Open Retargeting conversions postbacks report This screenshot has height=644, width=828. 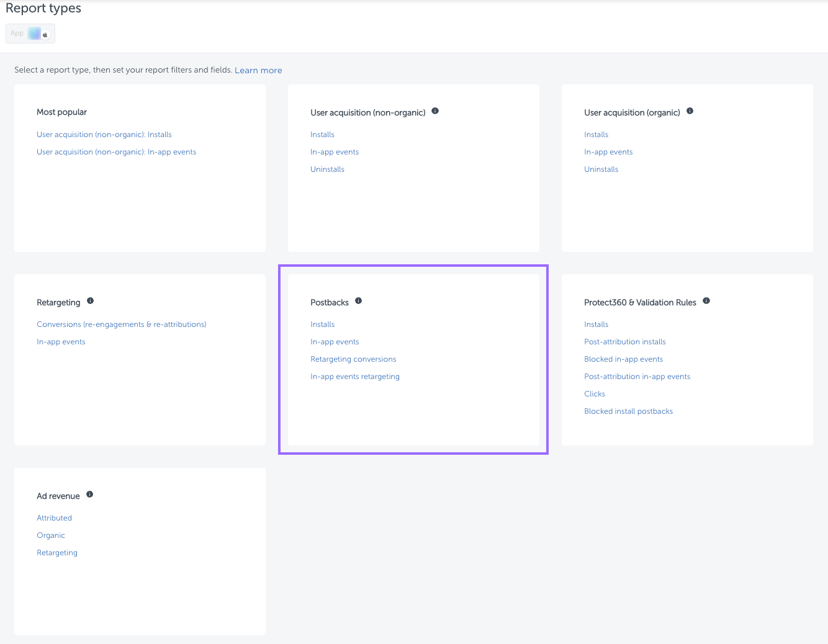[353, 359]
